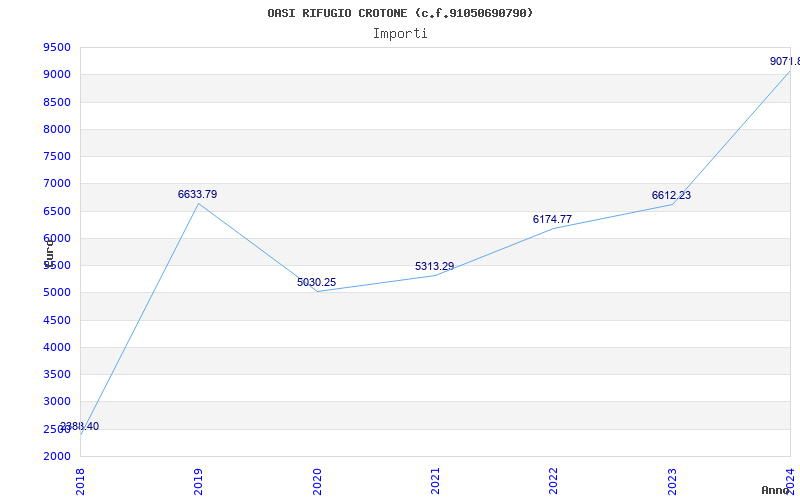
Task: Click the 5000 y-axis value
Action: [x=57, y=293]
